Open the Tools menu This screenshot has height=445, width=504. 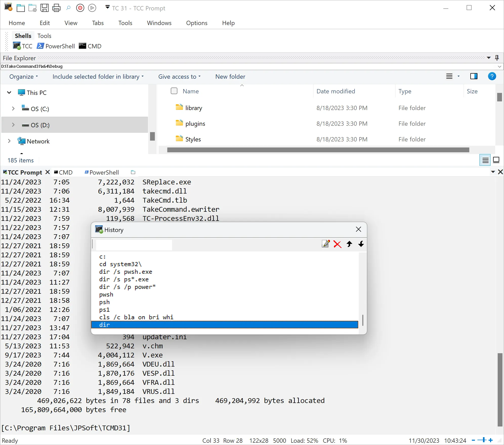(125, 23)
